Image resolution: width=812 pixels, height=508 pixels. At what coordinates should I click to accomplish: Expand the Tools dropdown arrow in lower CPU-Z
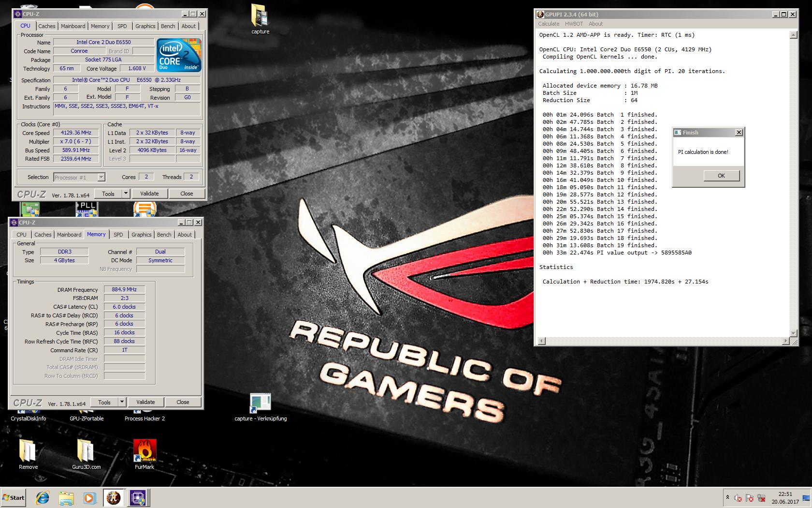[x=122, y=402]
